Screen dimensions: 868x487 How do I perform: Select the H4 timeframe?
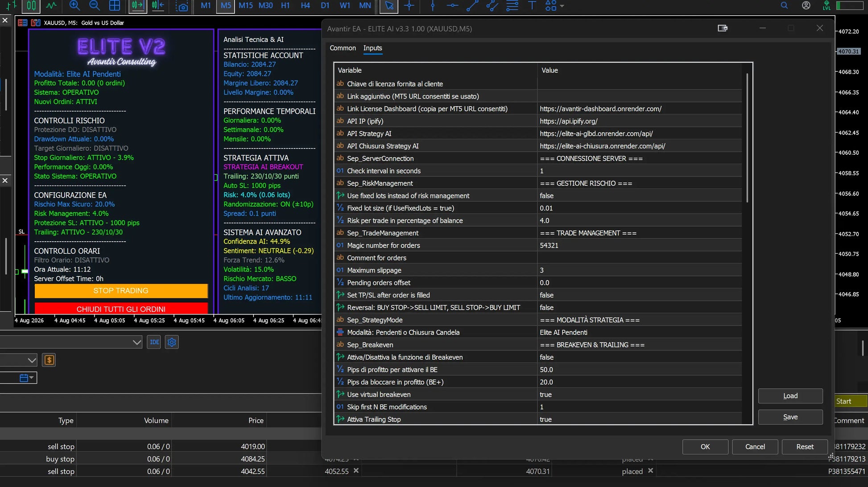point(305,6)
